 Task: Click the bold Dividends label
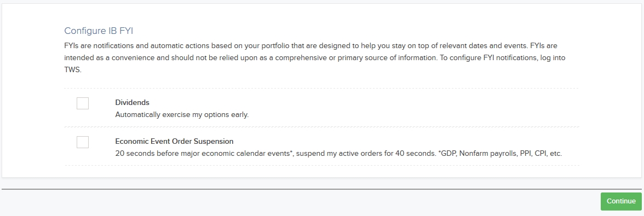pos(133,102)
